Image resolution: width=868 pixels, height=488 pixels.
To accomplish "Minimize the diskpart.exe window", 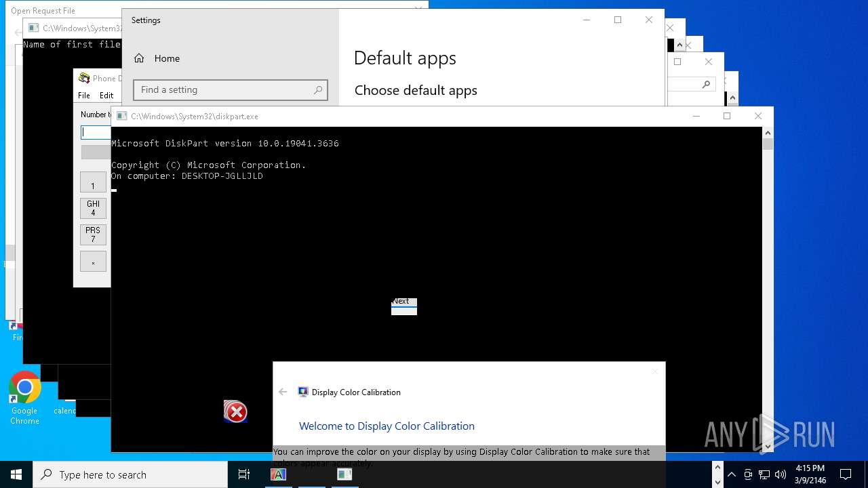I will pyautogui.click(x=696, y=116).
